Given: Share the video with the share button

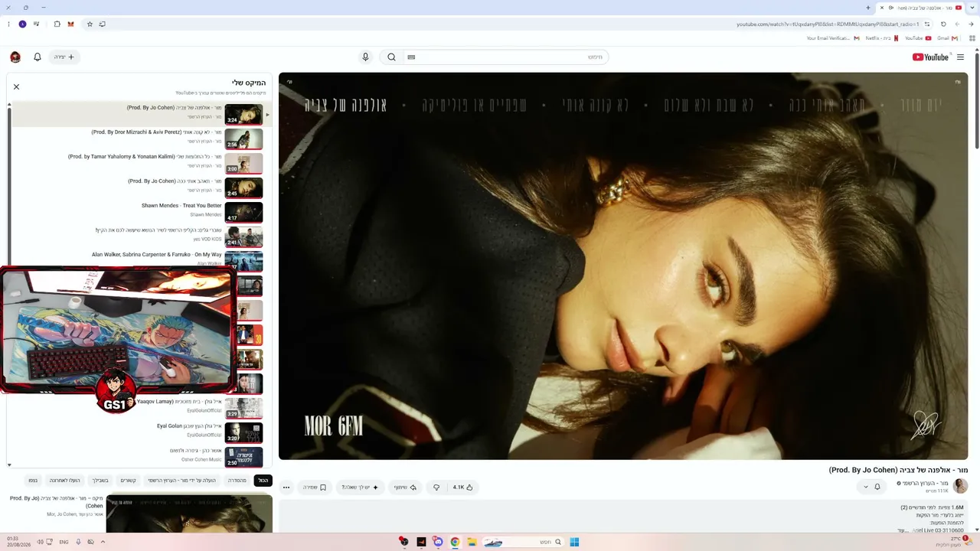Looking at the screenshot, I should click(x=406, y=487).
